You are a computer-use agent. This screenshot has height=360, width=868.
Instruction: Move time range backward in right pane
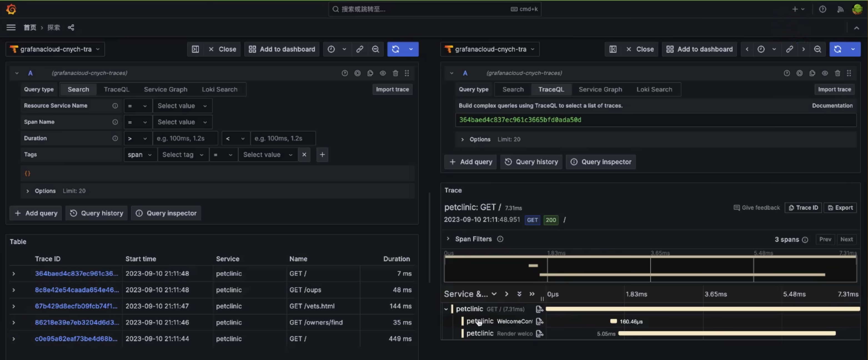click(747, 49)
